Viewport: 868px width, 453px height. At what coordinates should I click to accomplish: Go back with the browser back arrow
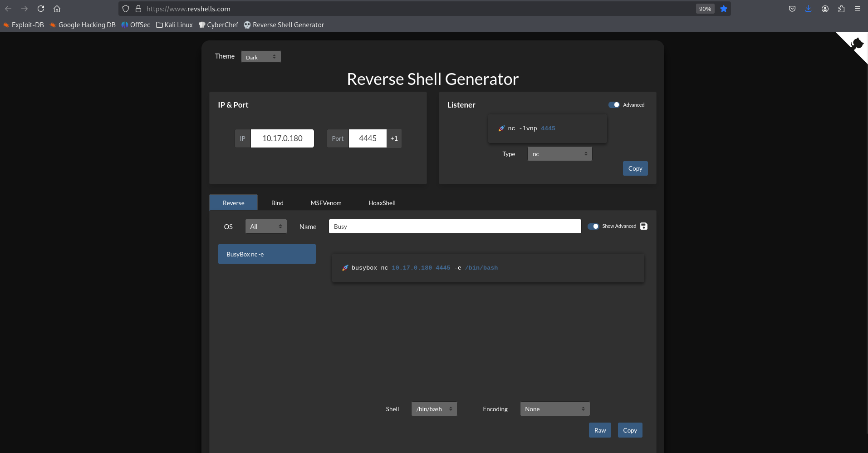point(8,9)
